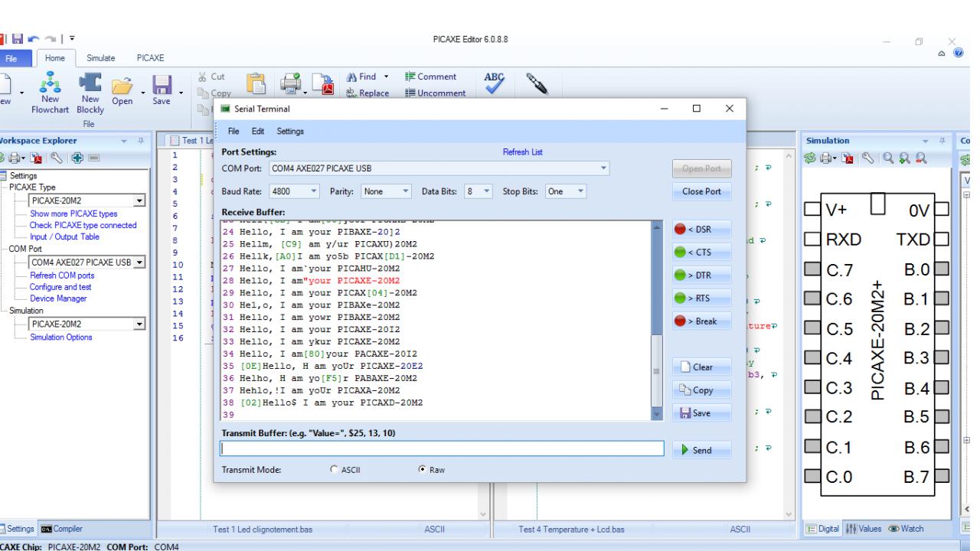Open the PICAXE ribbon tab
Image resolution: width=980 pixels, height=551 pixels.
149,57
